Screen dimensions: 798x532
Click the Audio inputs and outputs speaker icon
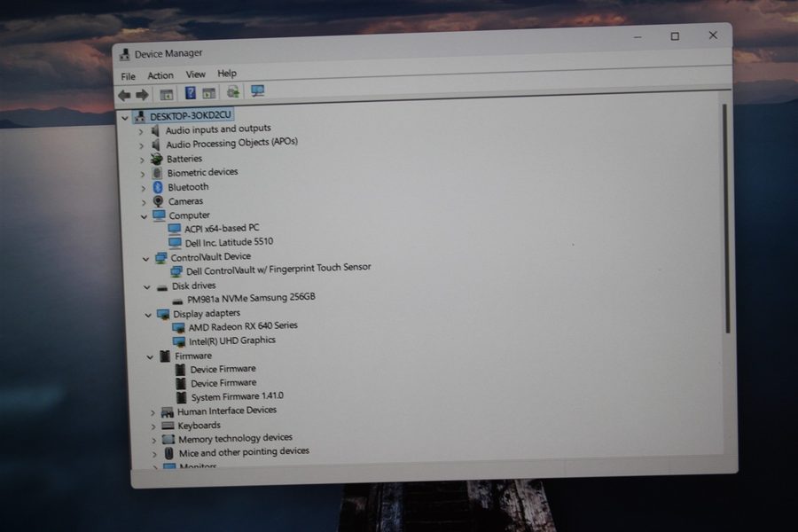(156, 131)
